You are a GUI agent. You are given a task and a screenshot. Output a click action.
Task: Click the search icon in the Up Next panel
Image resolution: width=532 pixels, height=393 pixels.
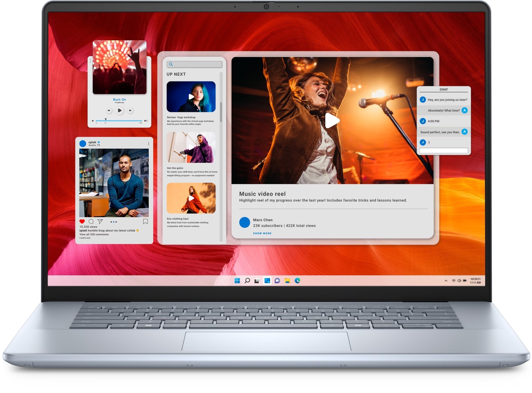[171, 64]
